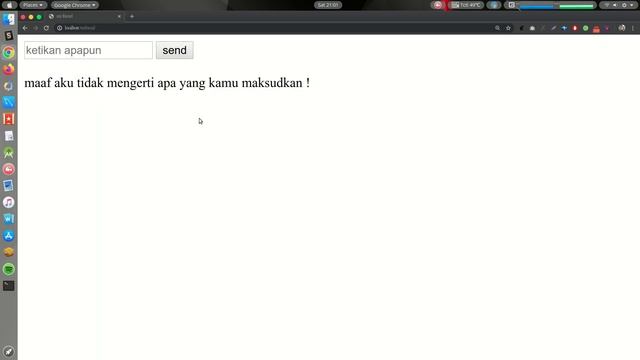Select the open browser tab

(85, 16)
